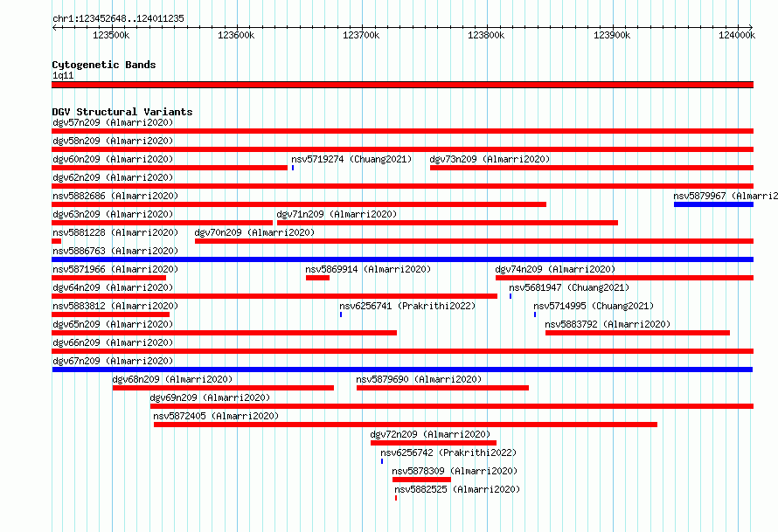This screenshot has height=532, width=778.
Task: Click the nsv5882686 red variant bar
Action: pos(299,204)
